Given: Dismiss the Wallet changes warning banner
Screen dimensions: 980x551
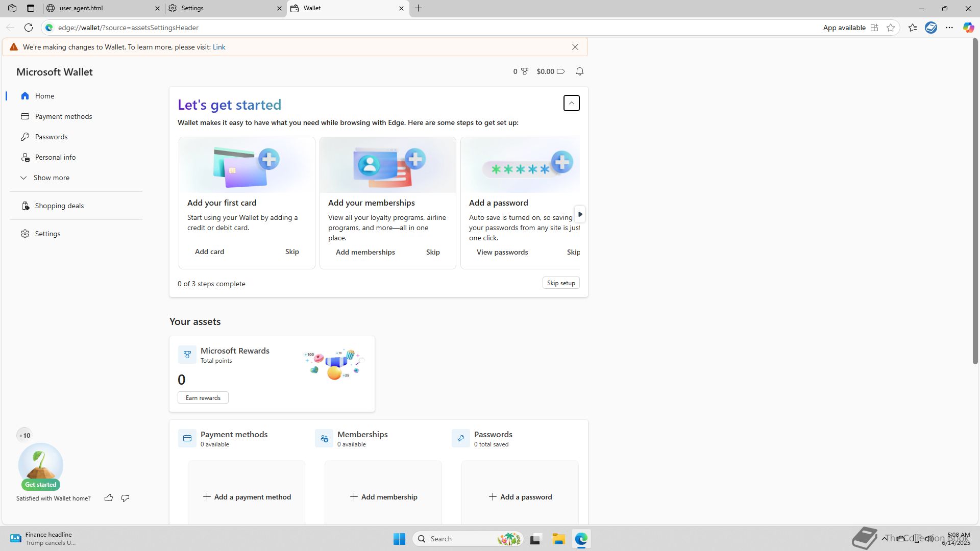Looking at the screenshot, I should (575, 47).
